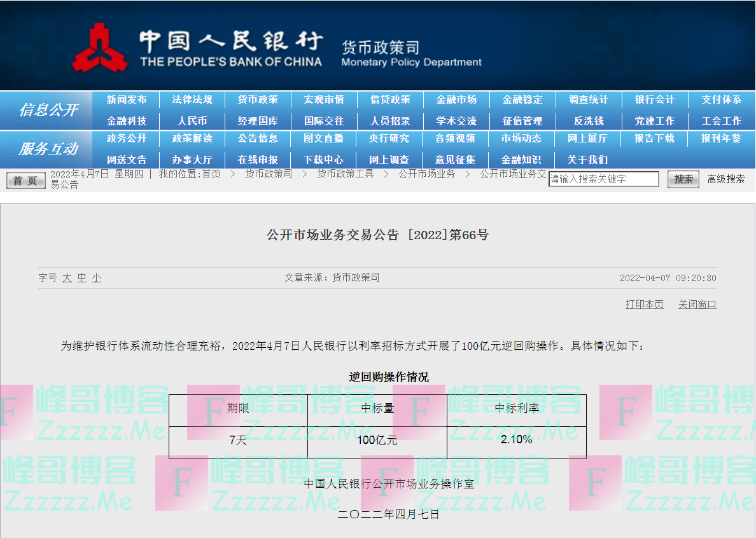
Task: Open the 网上调查 online survey page
Action: click(x=390, y=160)
